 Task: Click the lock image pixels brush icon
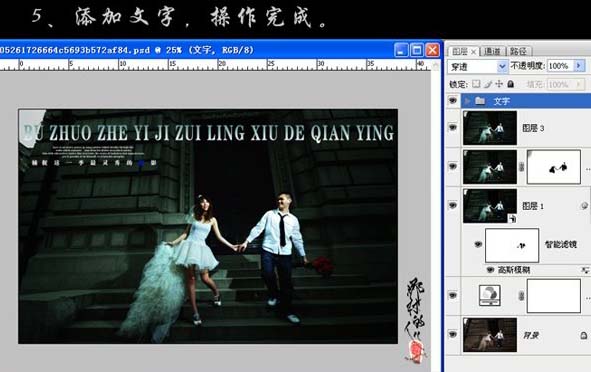coord(488,84)
